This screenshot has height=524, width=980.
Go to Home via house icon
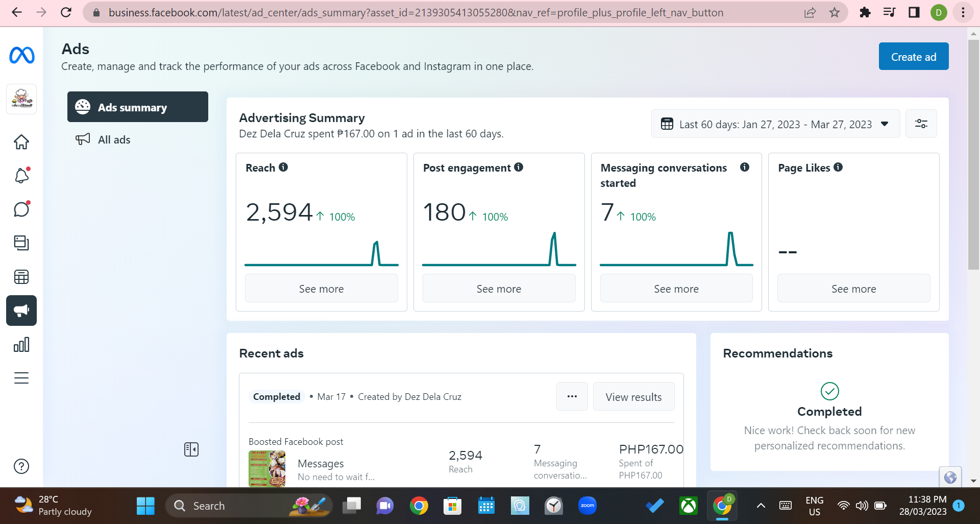[21, 141]
